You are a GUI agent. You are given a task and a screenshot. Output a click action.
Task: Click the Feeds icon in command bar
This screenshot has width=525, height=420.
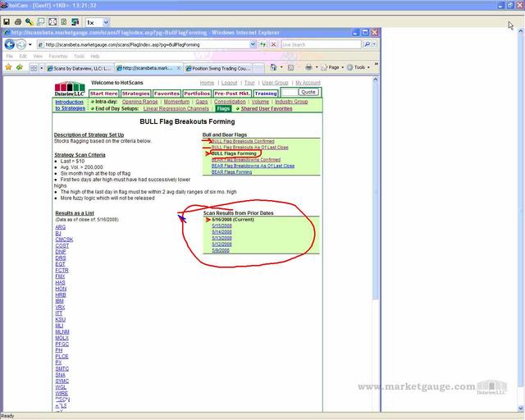(x=290, y=67)
